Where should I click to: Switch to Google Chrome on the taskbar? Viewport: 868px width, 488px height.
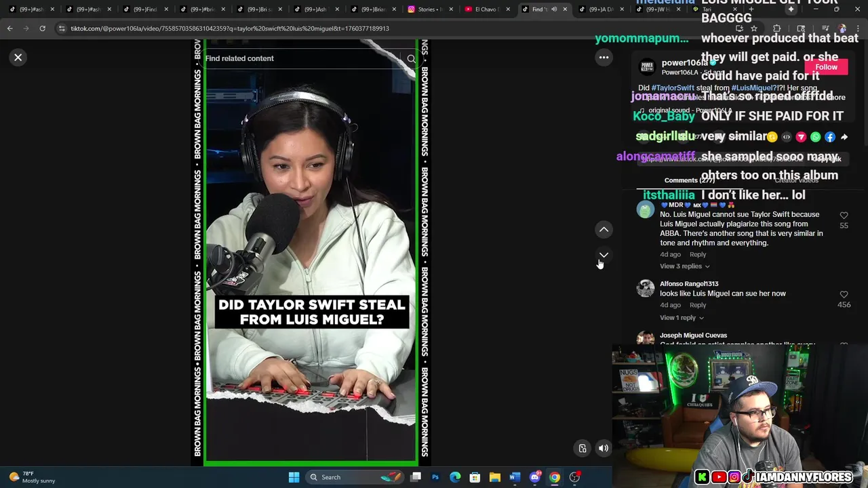[555, 477]
